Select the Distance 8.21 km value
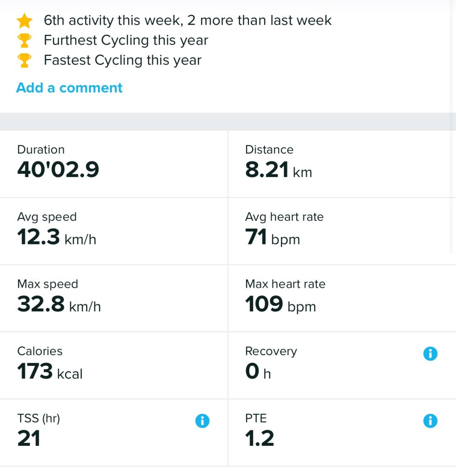This screenshot has width=456, height=476. click(278, 171)
